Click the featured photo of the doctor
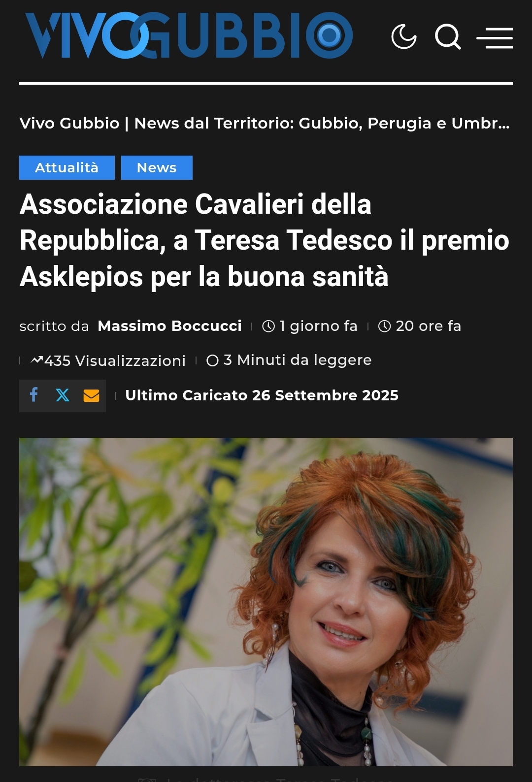532x782 pixels. (x=266, y=602)
